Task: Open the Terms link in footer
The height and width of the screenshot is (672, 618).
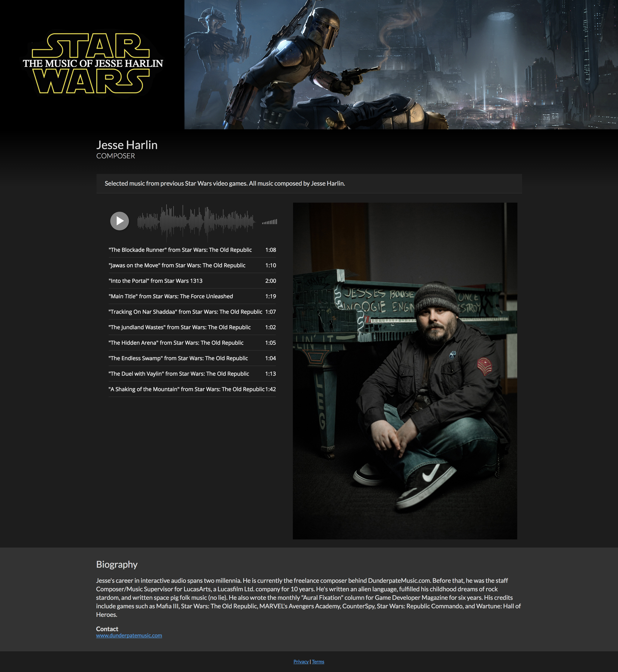Action: pos(318,661)
